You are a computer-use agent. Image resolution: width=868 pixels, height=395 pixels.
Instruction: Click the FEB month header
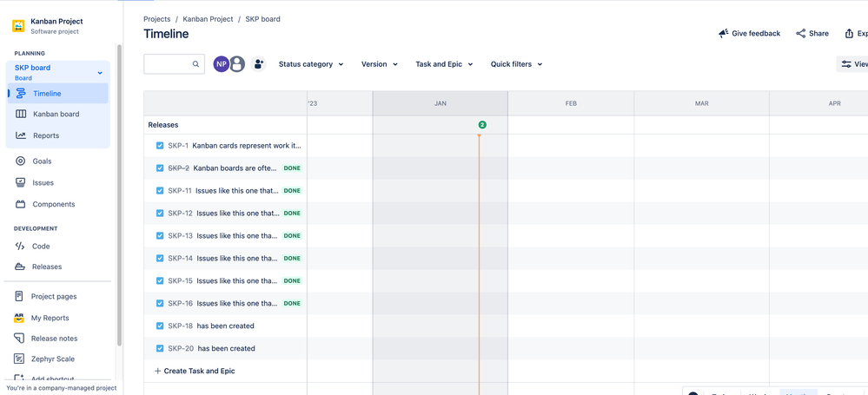click(x=572, y=103)
